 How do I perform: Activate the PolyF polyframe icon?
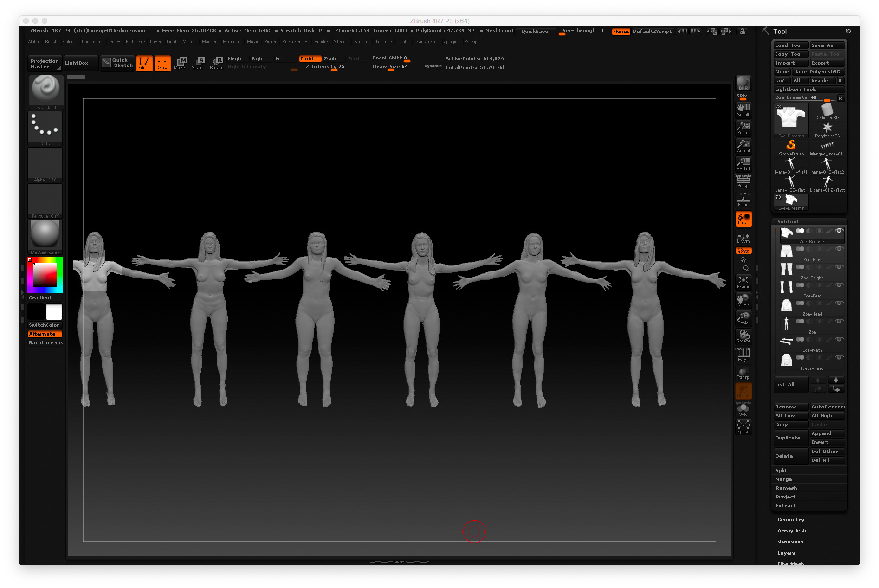click(743, 355)
